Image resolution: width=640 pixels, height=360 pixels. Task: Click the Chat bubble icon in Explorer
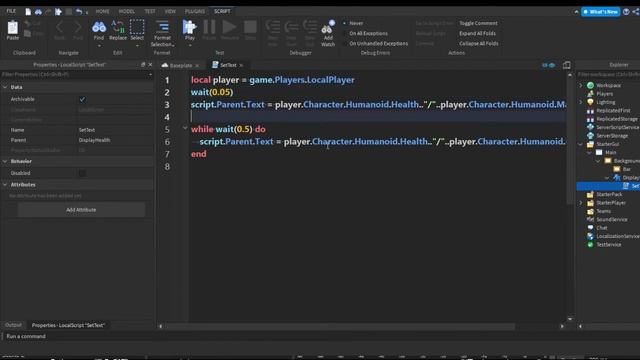tap(590, 228)
